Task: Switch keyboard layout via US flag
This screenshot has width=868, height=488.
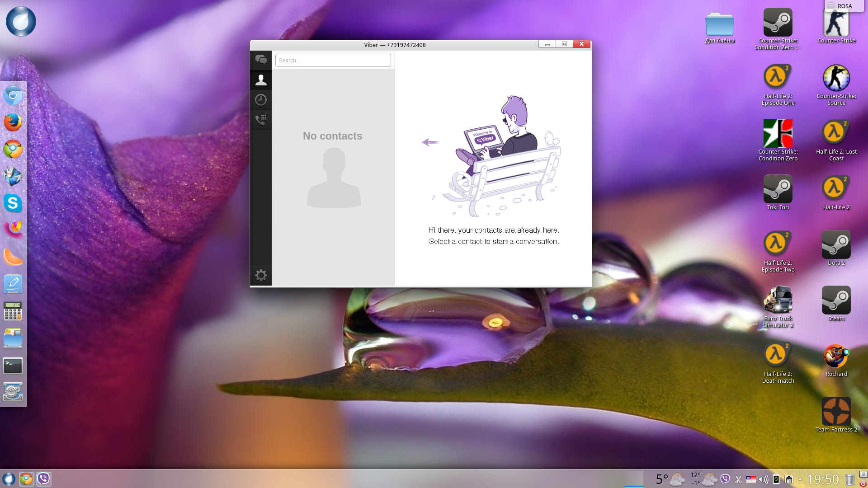Action: coord(751,479)
